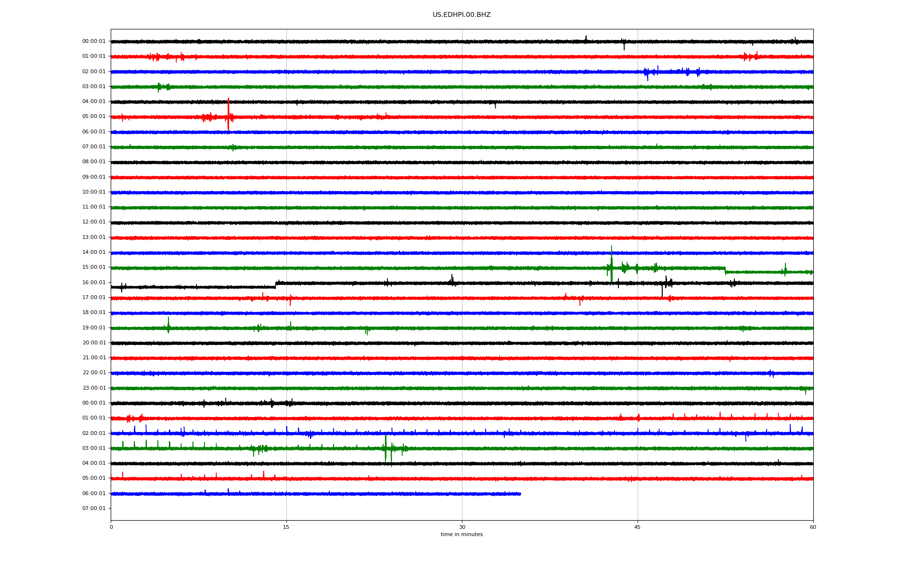Click the plot title US.EDHPI.00.BHZ
Screen dimensions: 924x578
(x=462, y=15)
